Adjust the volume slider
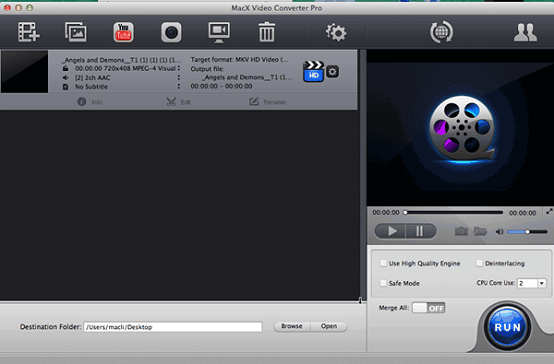Image resolution: width=554 pixels, height=364 pixels. (527, 232)
